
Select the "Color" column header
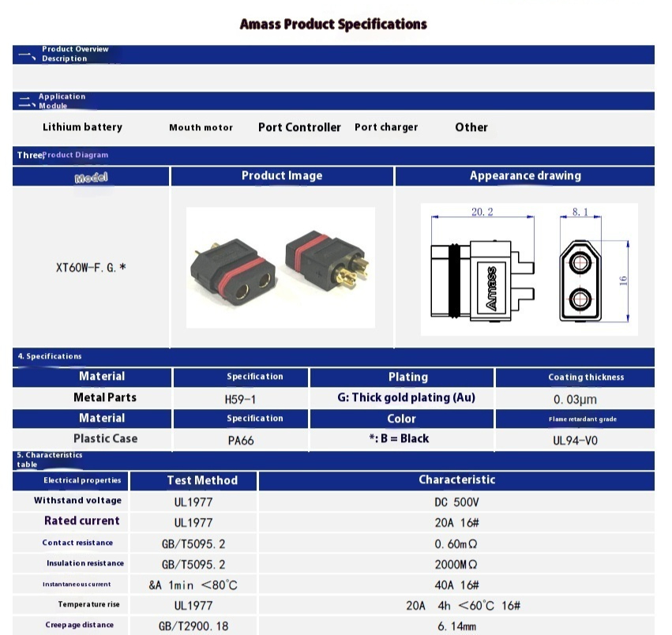pos(402,419)
